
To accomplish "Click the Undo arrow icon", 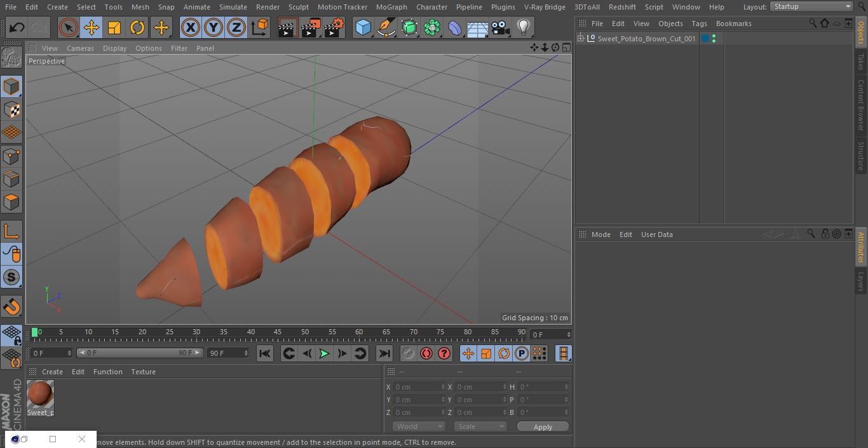I will point(17,28).
